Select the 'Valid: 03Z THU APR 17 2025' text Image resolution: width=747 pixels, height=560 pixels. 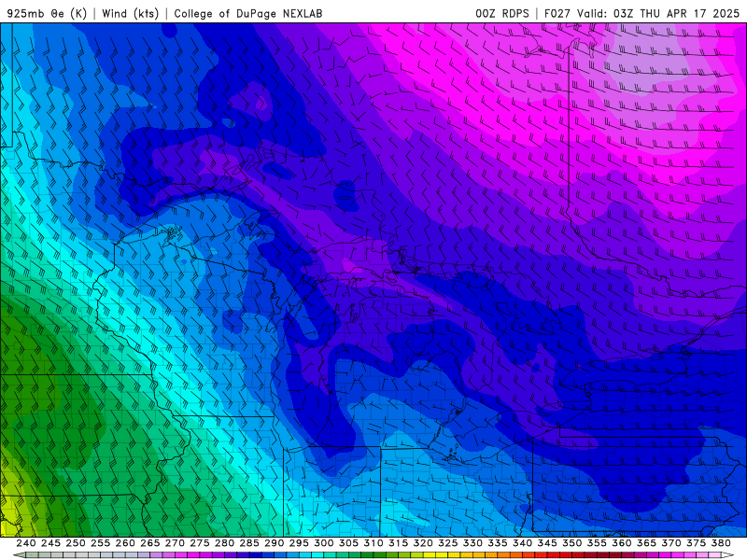(658, 13)
